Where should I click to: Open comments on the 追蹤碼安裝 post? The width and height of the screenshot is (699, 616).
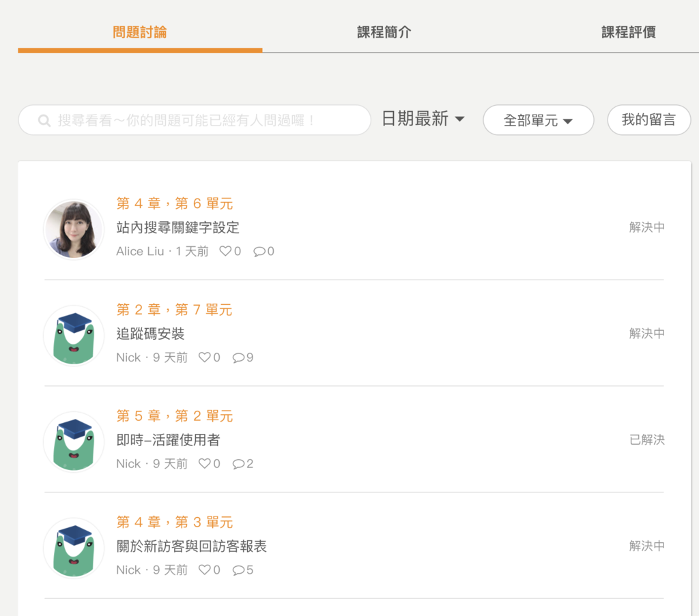click(238, 357)
